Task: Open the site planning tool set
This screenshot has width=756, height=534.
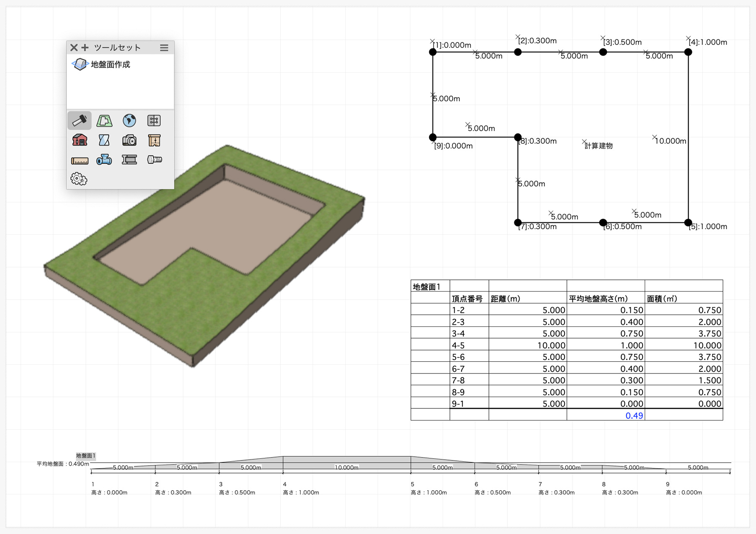Action: 104,121
